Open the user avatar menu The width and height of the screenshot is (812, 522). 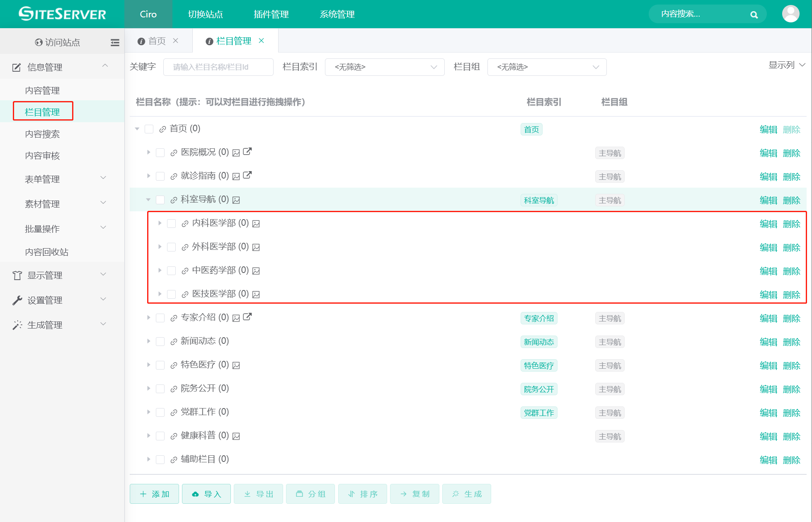pyautogui.click(x=790, y=14)
